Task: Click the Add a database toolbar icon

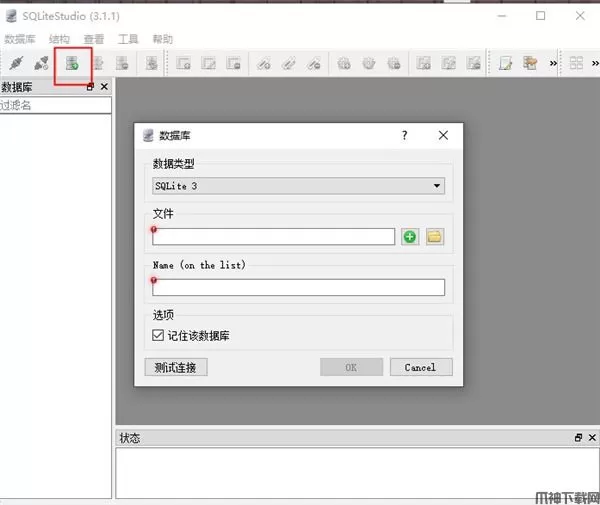Action: (x=72, y=63)
